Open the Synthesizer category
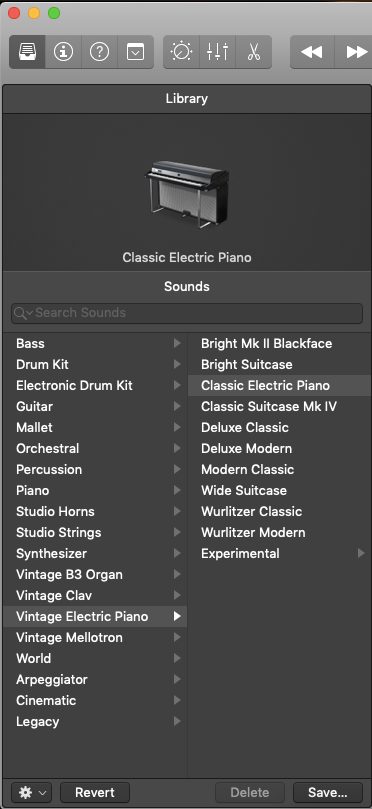The height and width of the screenshot is (809, 372). [95, 554]
